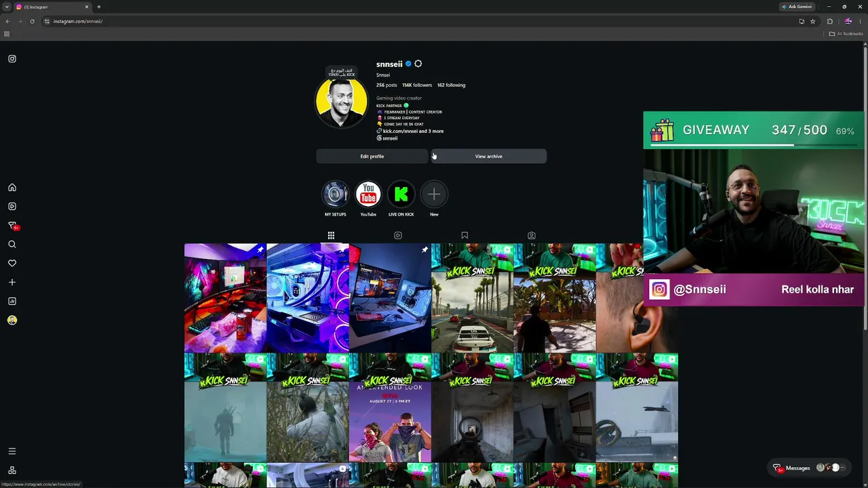Viewport: 868px width, 488px height.
Task: Switch to the Saved bookmark tab
Action: coord(465,236)
